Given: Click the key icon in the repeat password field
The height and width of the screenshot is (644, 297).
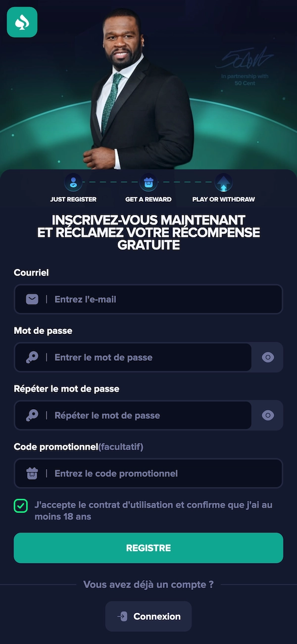Looking at the screenshot, I should [32, 415].
